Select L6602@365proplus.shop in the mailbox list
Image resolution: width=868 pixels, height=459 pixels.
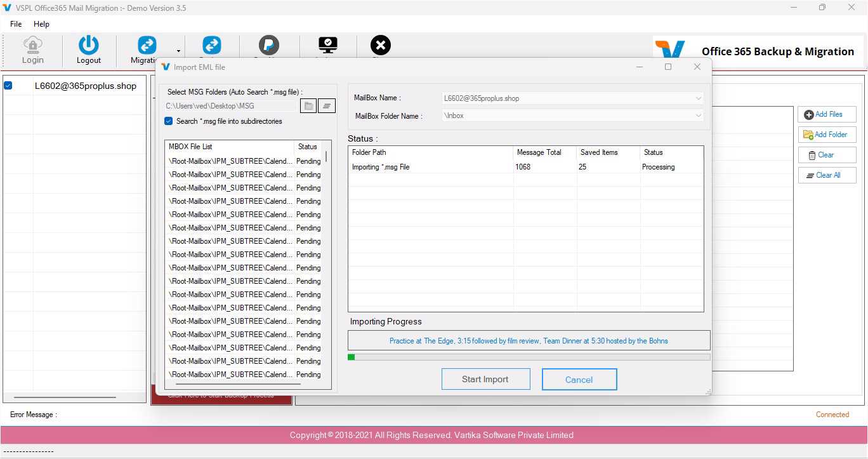click(85, 86)
